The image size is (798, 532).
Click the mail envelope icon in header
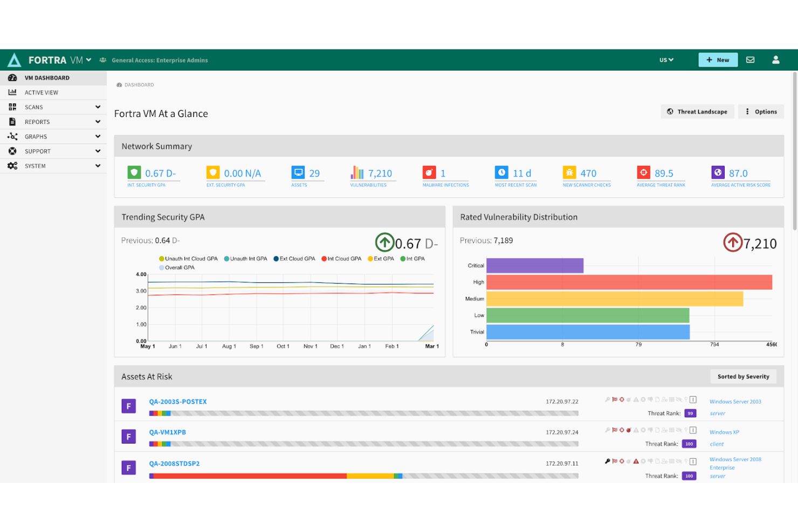[x=750, y=60]
